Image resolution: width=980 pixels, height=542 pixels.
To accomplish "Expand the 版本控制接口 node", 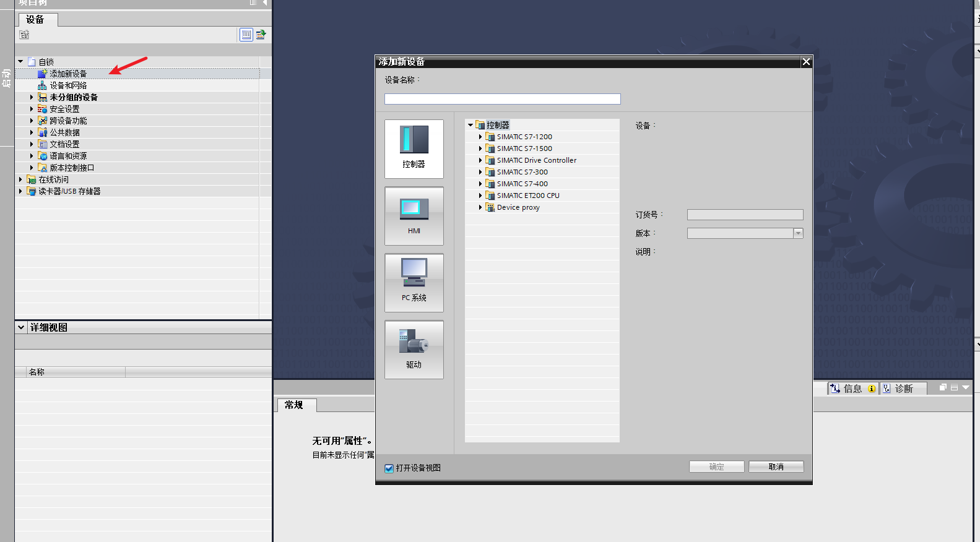I will (32, 168).
